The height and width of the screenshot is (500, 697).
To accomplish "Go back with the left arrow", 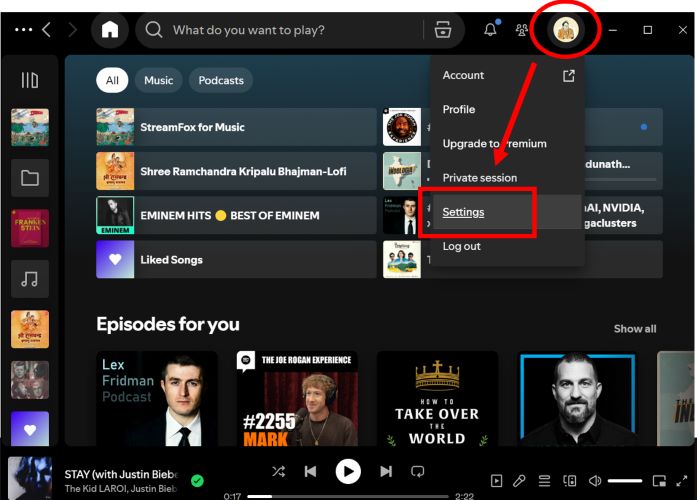I will point(47,30).
